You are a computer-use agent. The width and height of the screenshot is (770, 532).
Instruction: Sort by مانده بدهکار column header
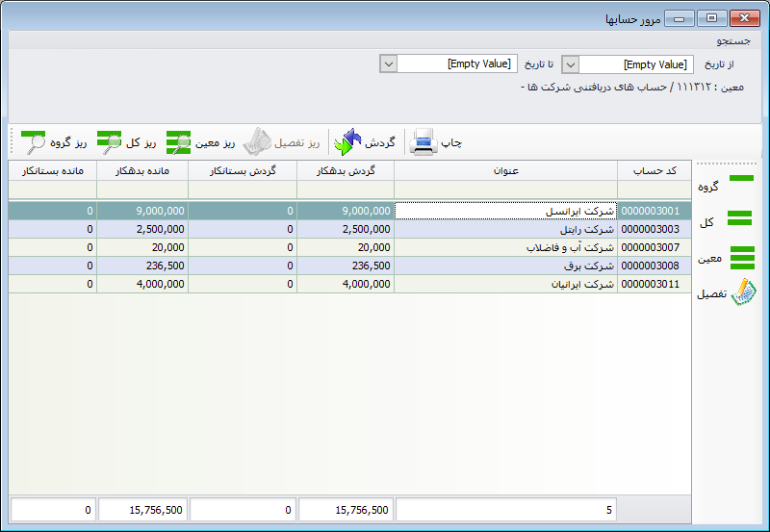click(142, 171)
